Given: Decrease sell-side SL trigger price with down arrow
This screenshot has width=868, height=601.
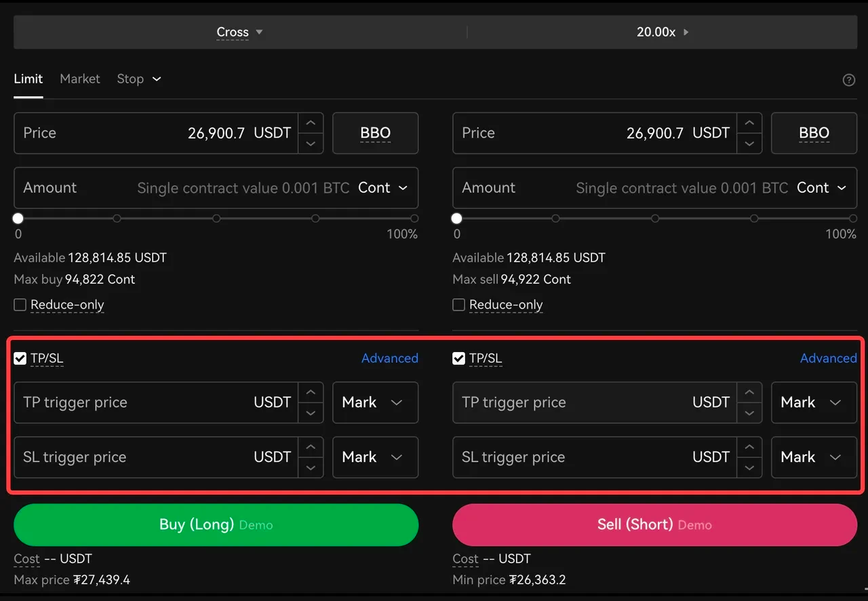Looking at the screenshot, I should click(749, 467).
